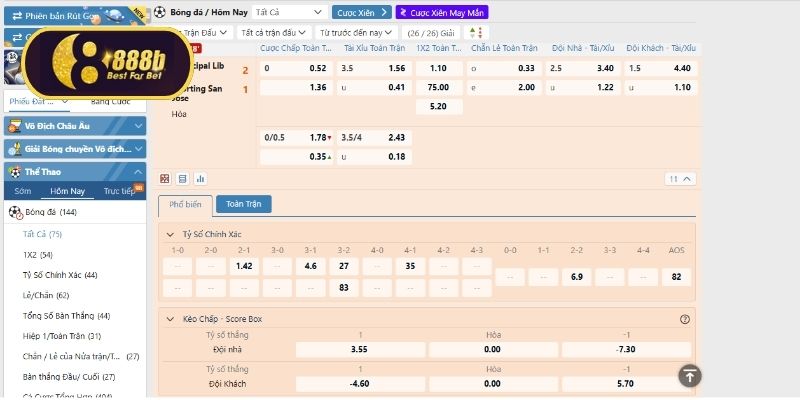Collapse the Tỷ Số Chính Xác section

(170, 234)
